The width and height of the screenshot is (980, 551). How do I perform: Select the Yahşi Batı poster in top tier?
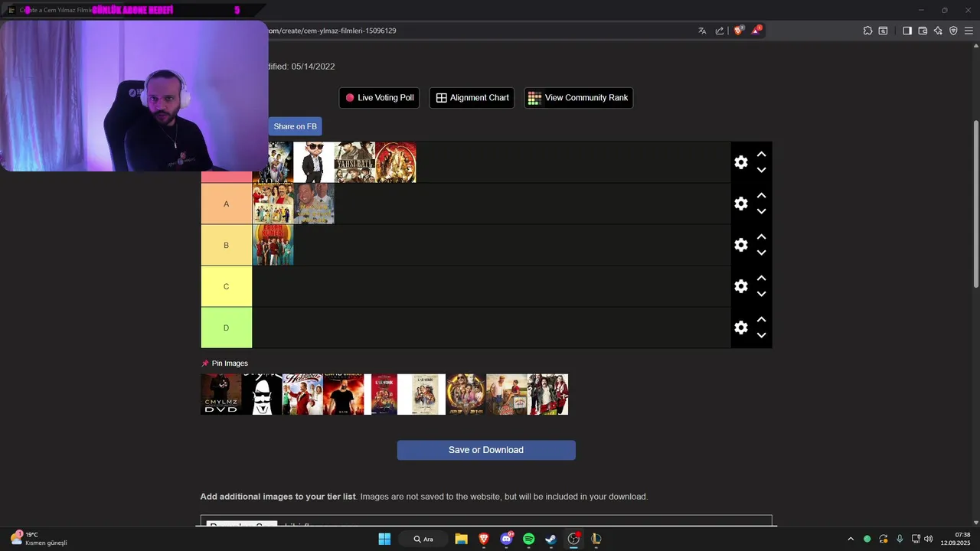pos(354,162)
